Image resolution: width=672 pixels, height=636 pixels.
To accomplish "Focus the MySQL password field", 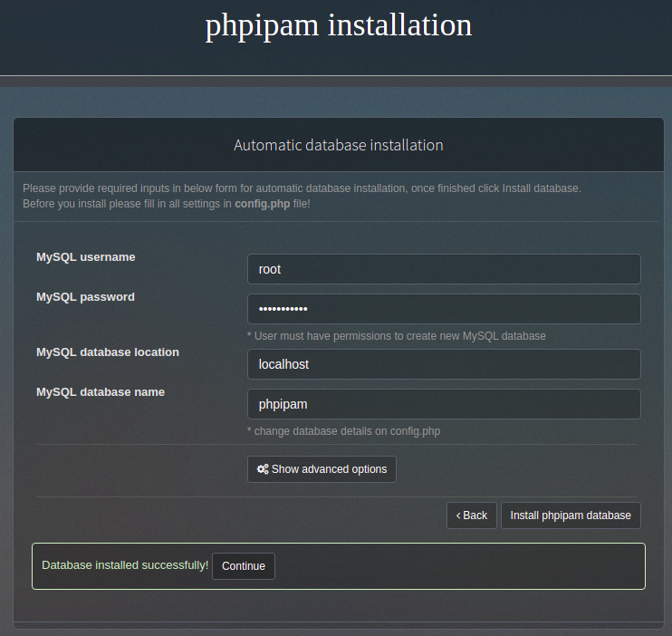I will point(444,309).
